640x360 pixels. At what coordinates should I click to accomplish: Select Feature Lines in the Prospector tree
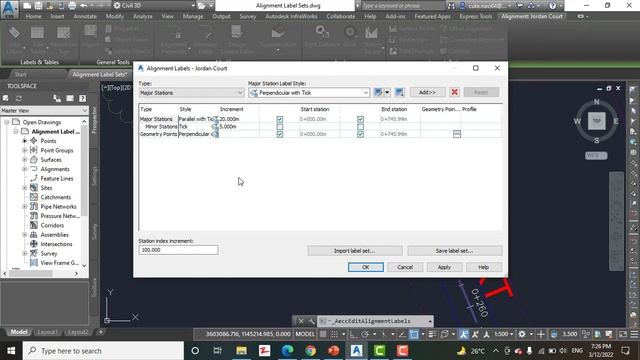(57, 178)
